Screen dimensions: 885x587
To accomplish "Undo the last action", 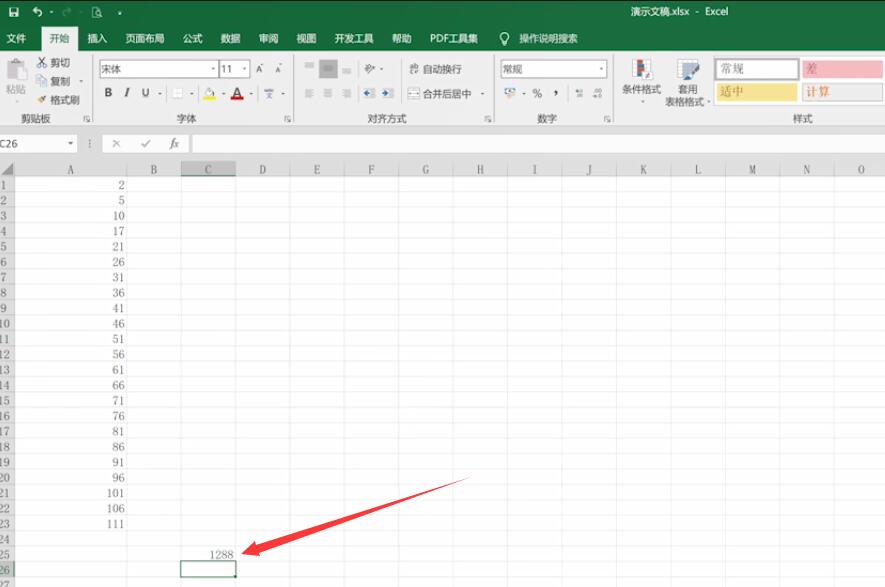I will [37, 12].
